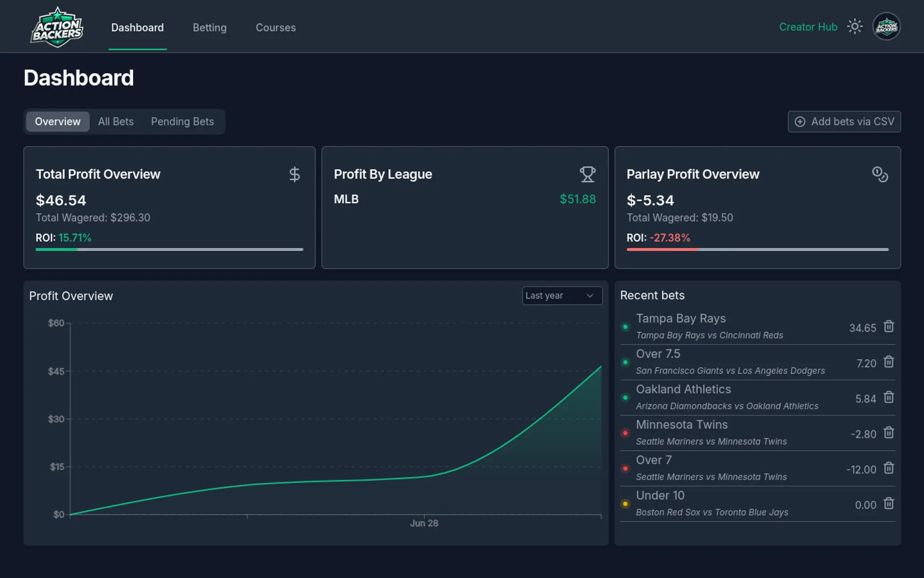
Task: Click red status dot for Minnesota Twins
Action: coord(625,433)
